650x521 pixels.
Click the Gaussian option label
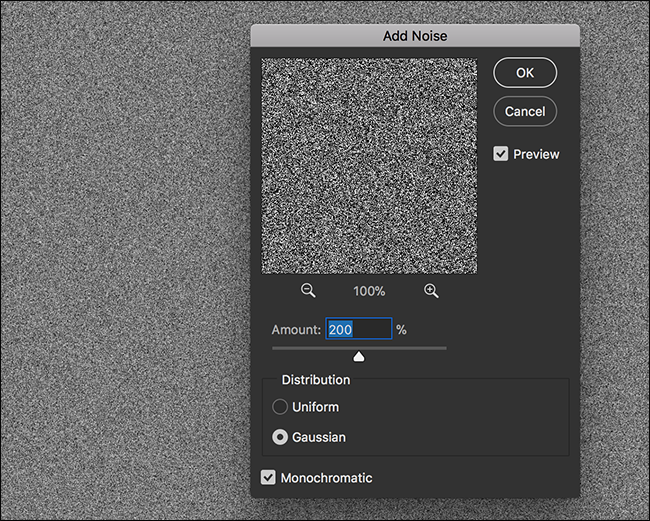pos(319,437)
